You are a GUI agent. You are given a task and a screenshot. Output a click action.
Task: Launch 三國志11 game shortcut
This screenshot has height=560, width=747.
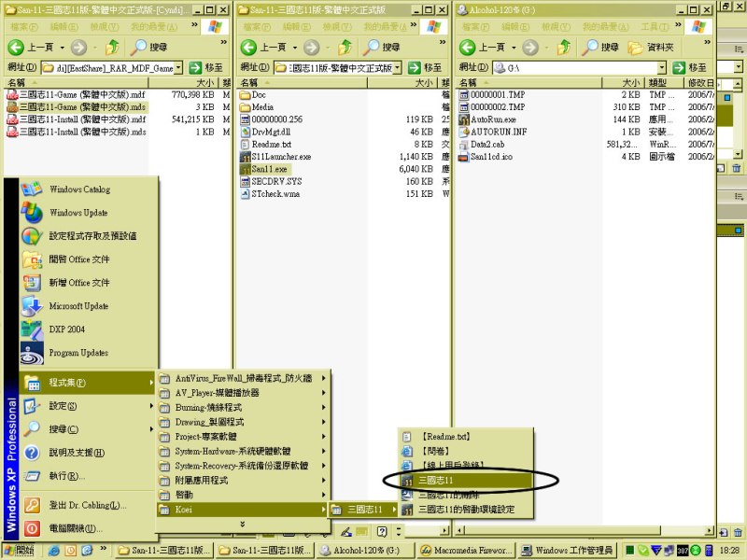pos(465,480)
